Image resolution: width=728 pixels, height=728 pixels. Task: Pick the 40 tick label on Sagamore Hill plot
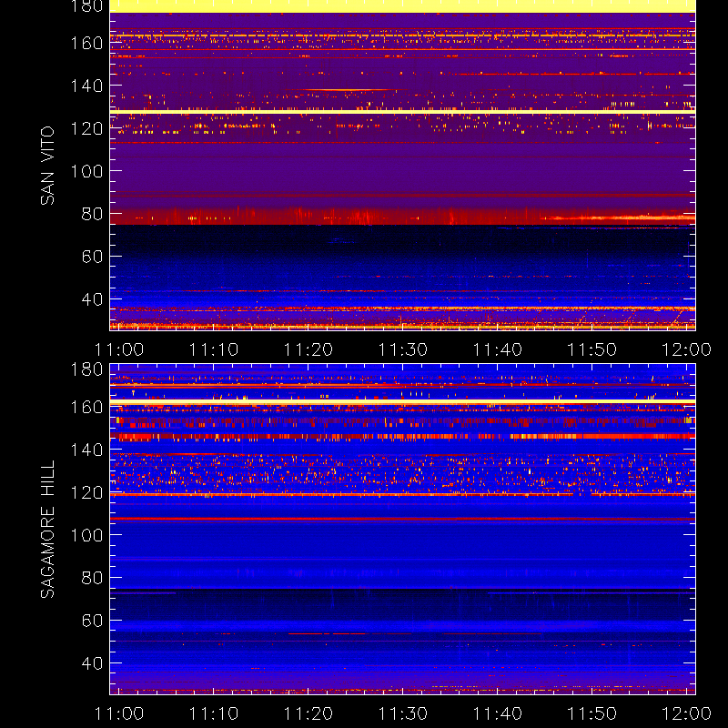[93, 663]
